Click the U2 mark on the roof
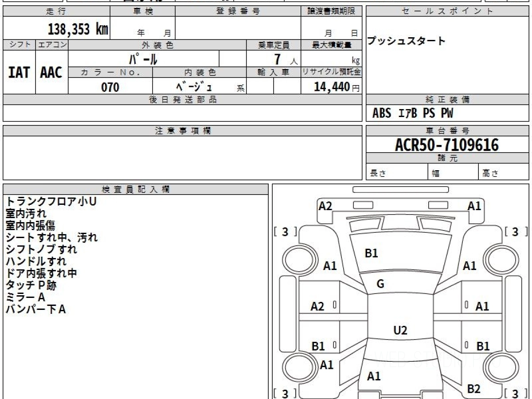 coord(400,330)
